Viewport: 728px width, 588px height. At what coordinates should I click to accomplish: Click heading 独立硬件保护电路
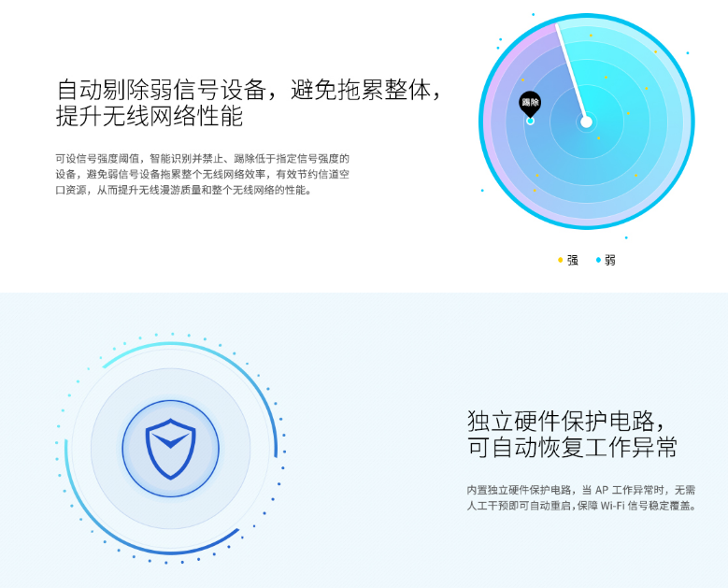pos(561,422)
